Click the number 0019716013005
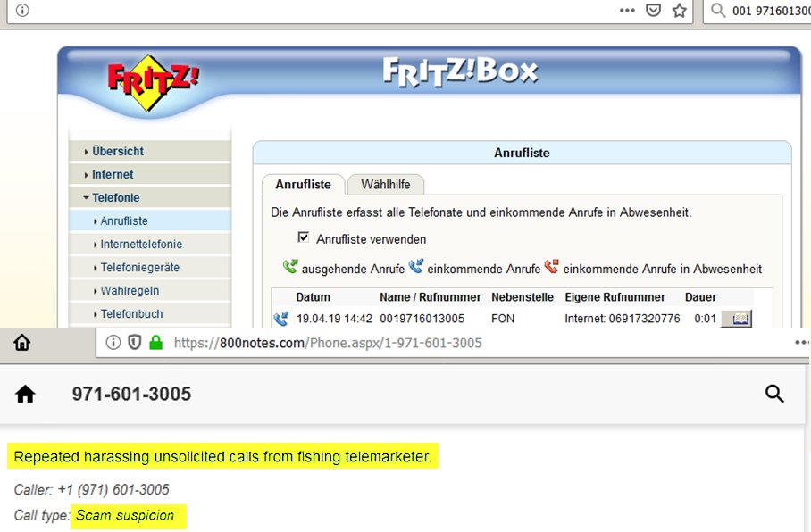This screenshot has height=532, width=811. pos(422,319)
